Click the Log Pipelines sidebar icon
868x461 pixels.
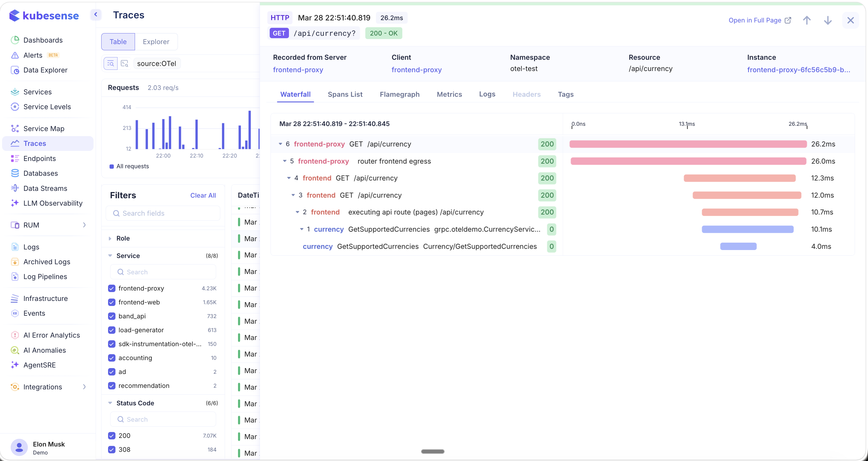tap(15, 276)
